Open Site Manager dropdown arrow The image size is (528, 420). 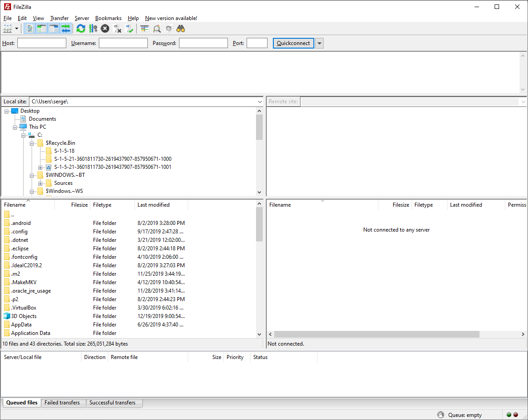pyautogui.click(x=16, y=29)
